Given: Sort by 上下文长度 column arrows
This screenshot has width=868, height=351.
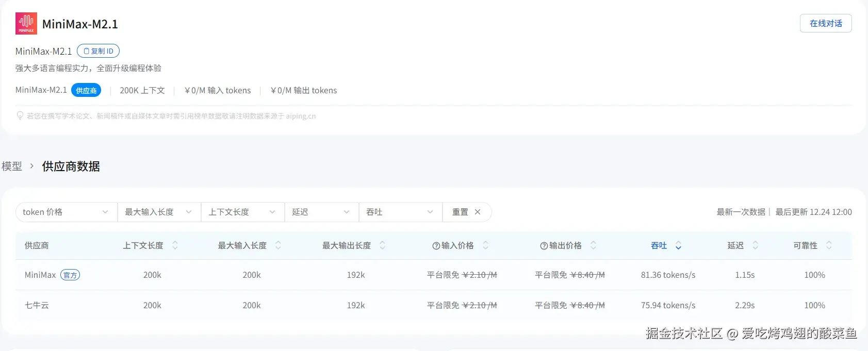Looking at the screenshot, I should [175, 245].
